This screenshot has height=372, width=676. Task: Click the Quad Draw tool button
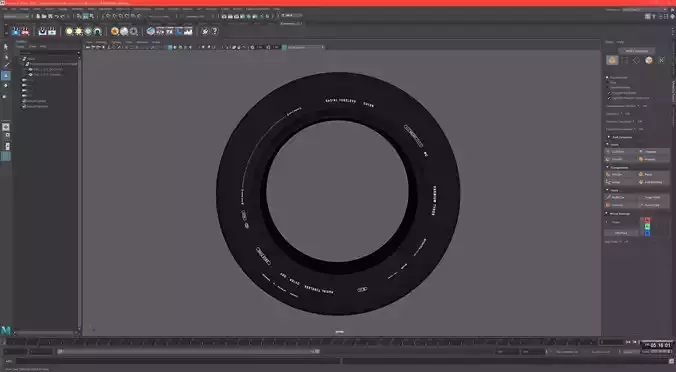point(654,205)
